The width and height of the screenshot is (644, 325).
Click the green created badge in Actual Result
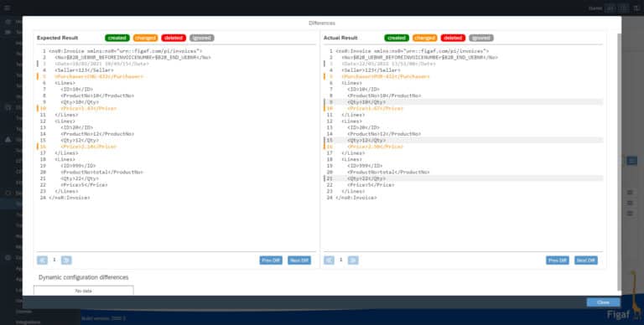coord(397,38)
